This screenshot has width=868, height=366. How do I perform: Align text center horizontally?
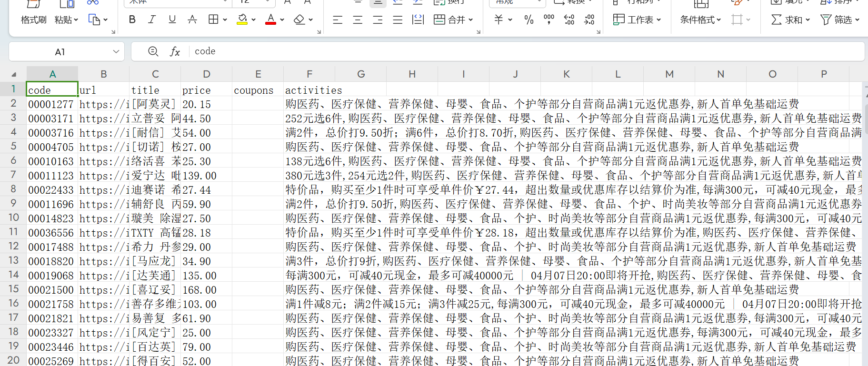(358, 20)
